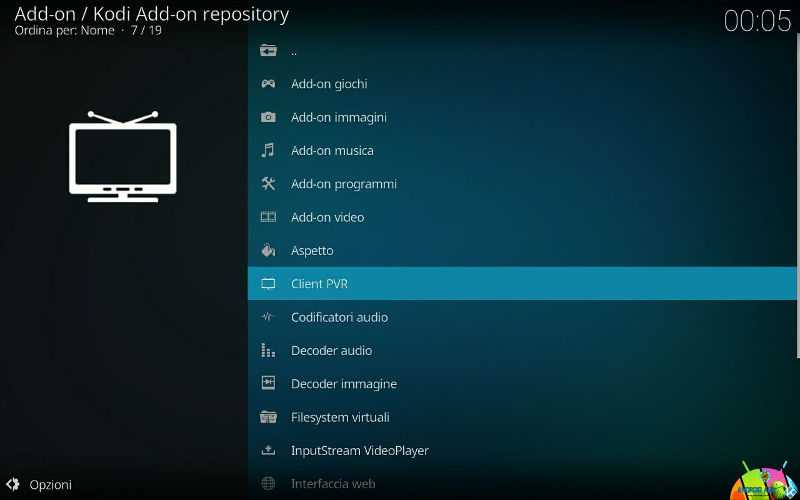800x500 pixels.
Task: Click the waveform icon for Codificatori audio
Action: [x=268, y=317]
